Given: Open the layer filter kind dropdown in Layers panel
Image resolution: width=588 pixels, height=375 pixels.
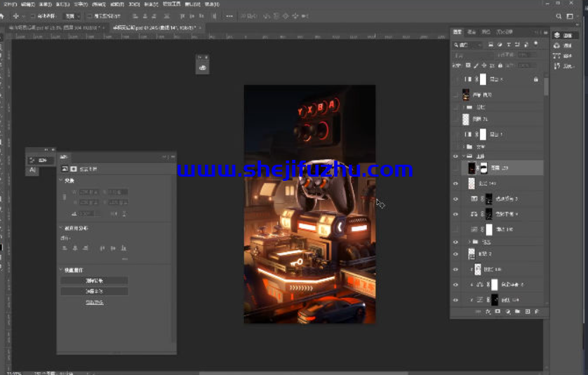Looking at the screenshot, I should pyautogui.click(x=467, y=45).
